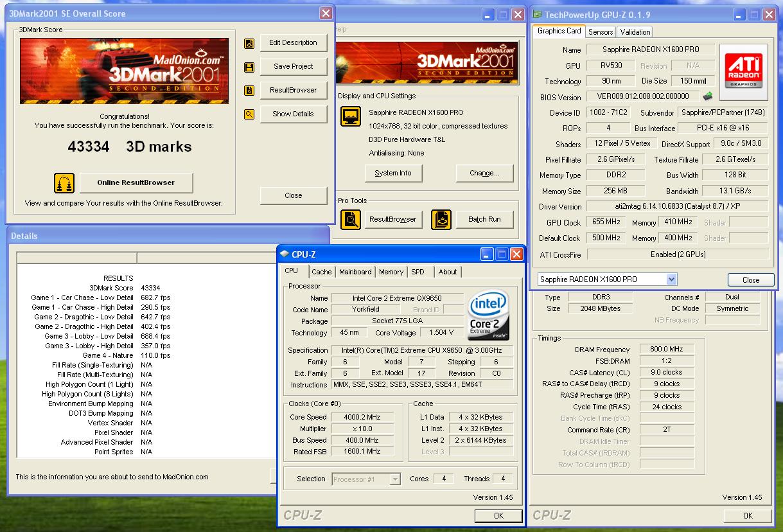Click the Driver Version field in GPU-Z

678,207
